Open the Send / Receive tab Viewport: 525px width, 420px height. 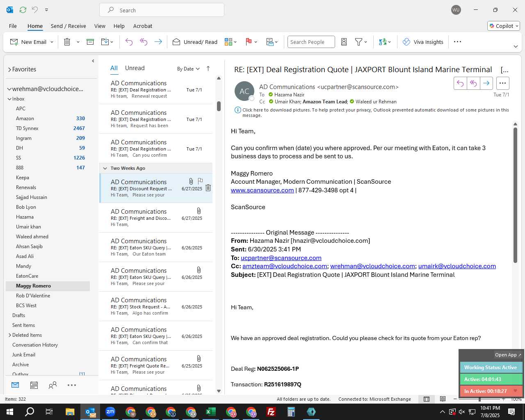pos(68,26)
